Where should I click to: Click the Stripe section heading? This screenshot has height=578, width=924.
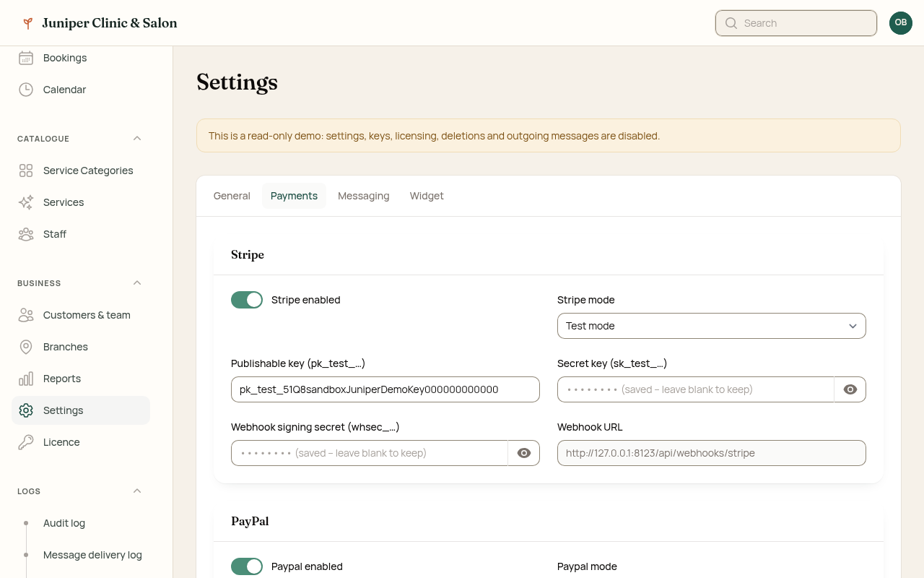pyautogui.click(x=248, y=255)
